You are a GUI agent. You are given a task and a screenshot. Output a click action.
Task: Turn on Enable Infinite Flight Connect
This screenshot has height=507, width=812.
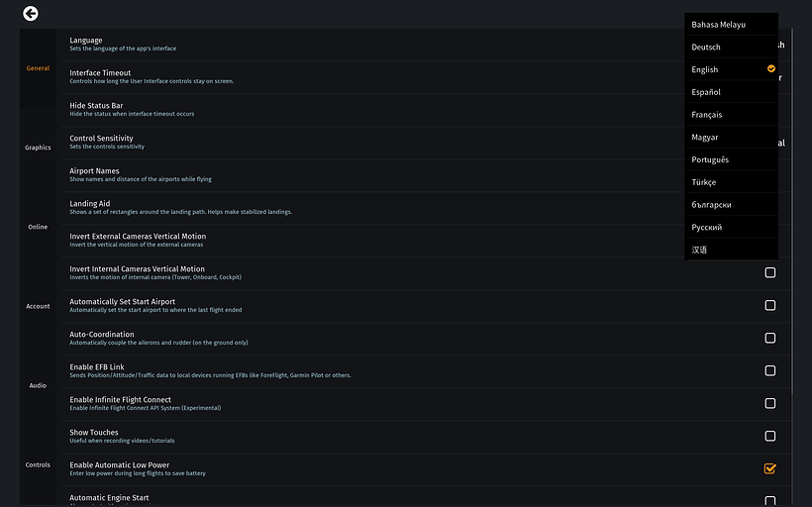(769, 403)
